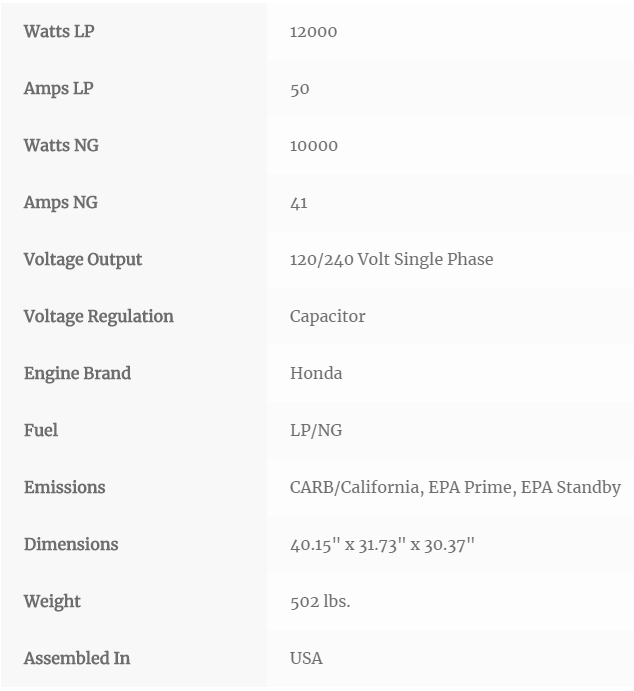Select the Amps LP value 50
634x691 pixels.
coord(300,89)
